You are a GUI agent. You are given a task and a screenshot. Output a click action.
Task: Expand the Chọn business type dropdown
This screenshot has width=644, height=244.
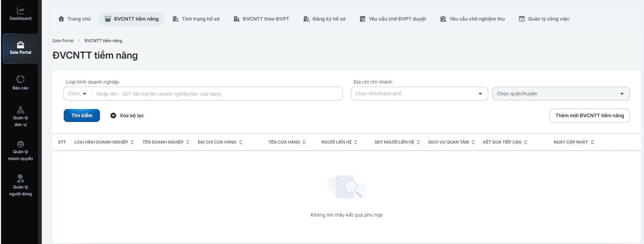[x=77, y=94]
